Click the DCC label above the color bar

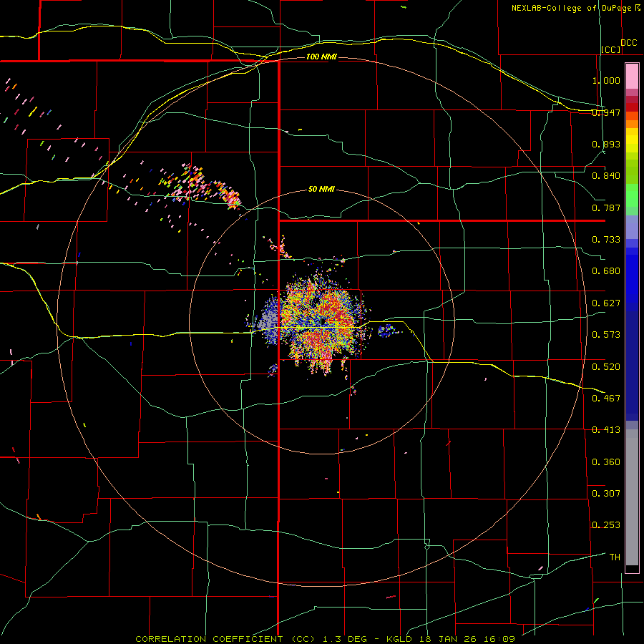(x=629, y=43)
